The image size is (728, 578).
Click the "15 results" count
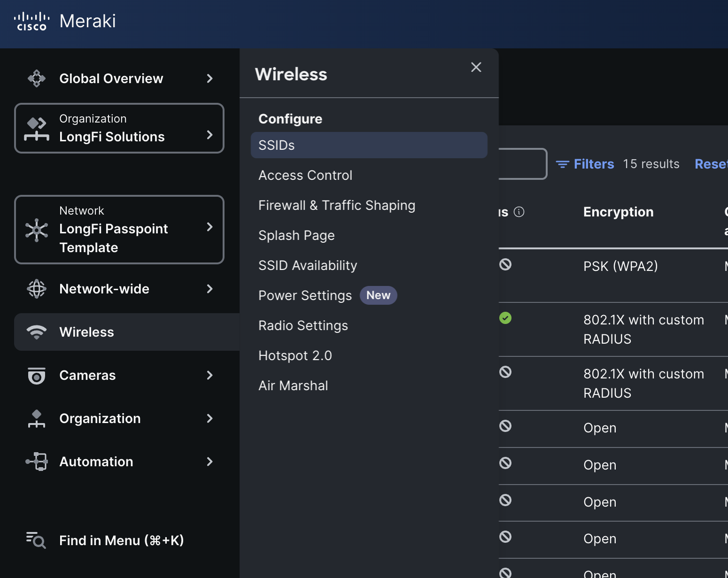point(651,164)
